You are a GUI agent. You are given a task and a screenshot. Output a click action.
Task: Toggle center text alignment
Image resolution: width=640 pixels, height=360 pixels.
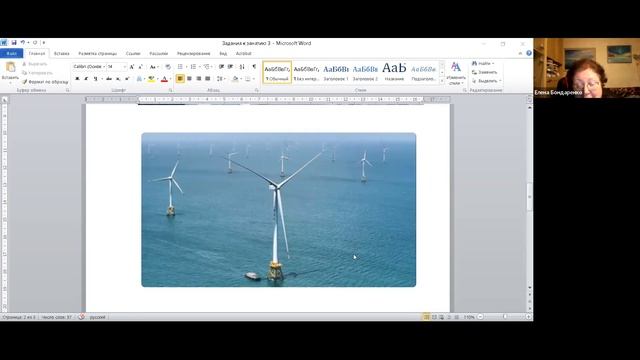(189, 78)
